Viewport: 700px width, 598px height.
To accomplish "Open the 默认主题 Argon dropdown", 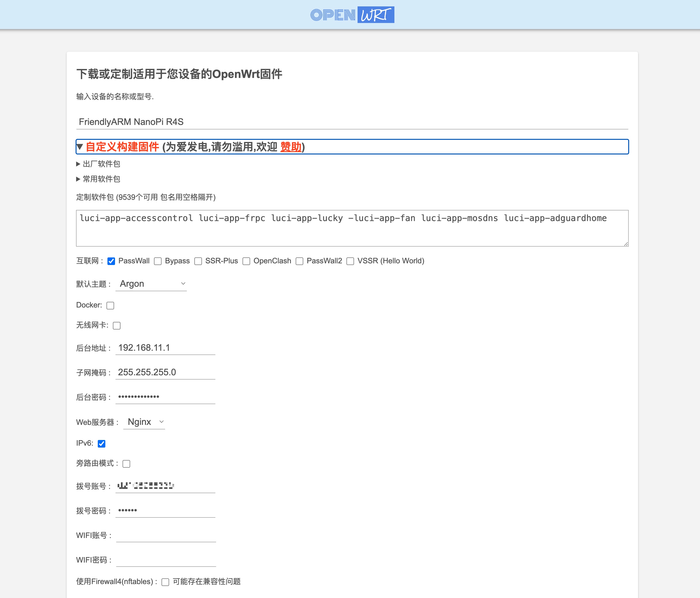I will click(x=151, y=284).
